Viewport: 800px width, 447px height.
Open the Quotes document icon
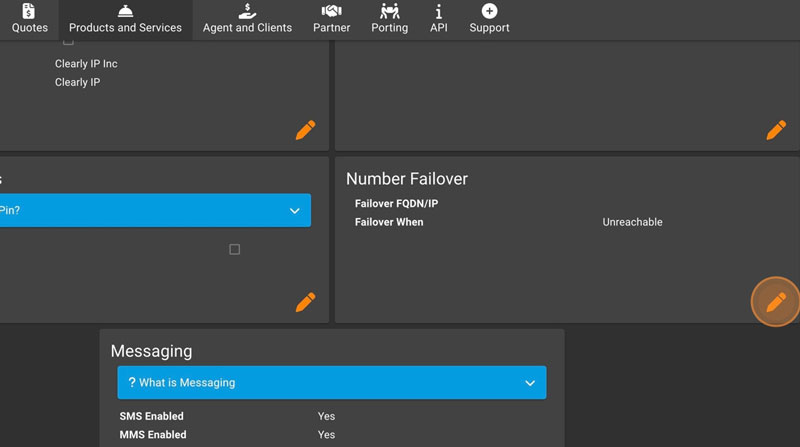tap(29, 11)
